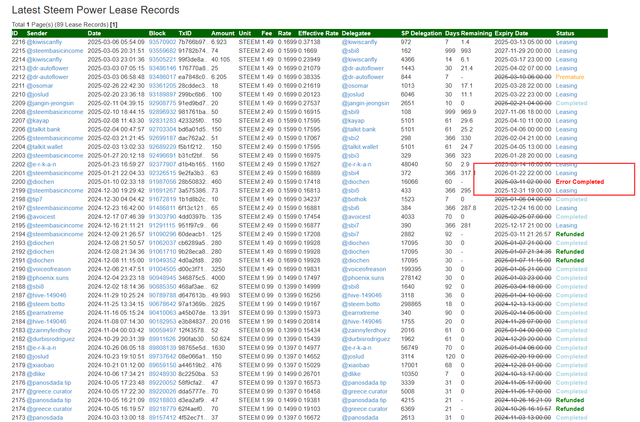Open sender @kayap link
640x422 pixels.
[38, 121]
